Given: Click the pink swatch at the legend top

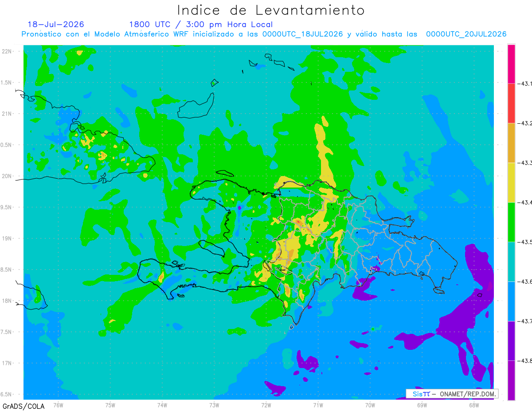Looking at the screenshot, I should (511, 63).
